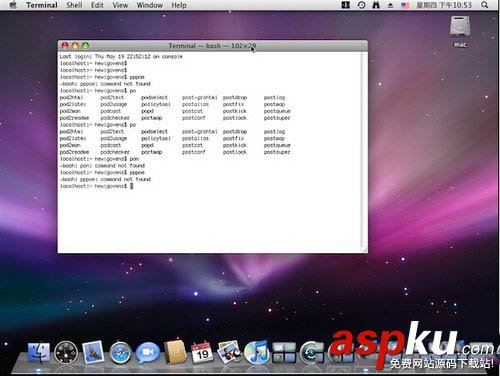Launch Time Machine from the Dock
This screenshot has height=376, width=500.
click(311, 353)
